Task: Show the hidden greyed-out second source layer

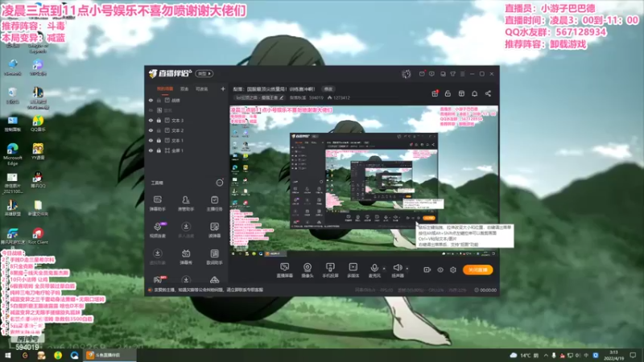Action: (x=151, y=110)
